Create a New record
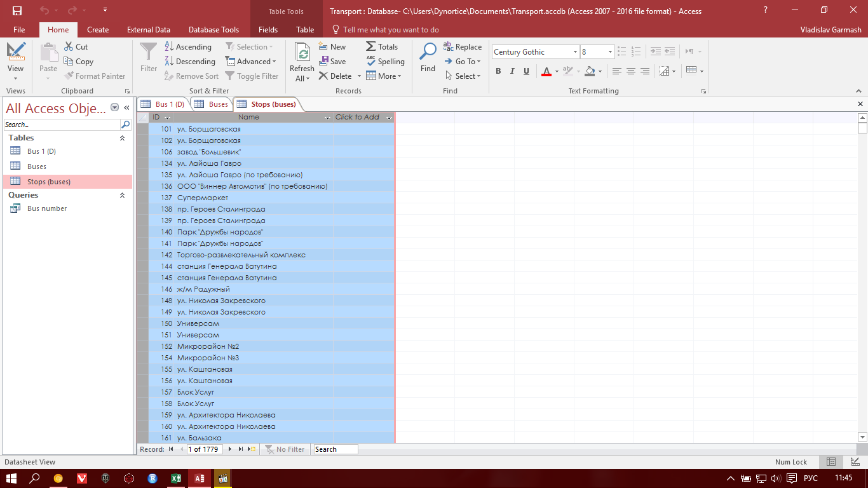 [x=332, y=46]
